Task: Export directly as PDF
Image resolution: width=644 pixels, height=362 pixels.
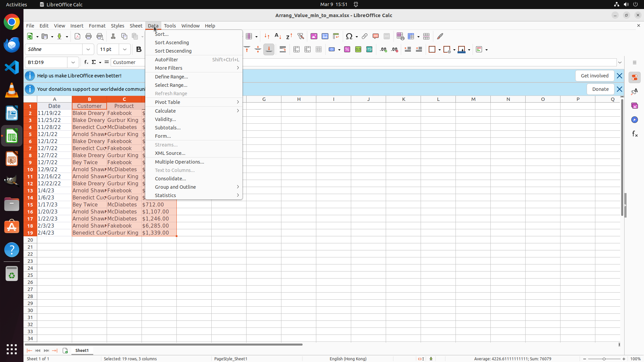Action: [77, 36]
